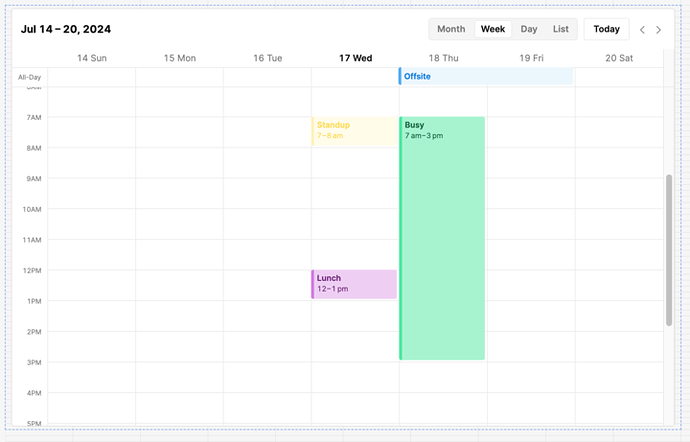Click the All-Day row label
Image resolution: width=690 pixels, height=442 pixels.
coord(29,77)
